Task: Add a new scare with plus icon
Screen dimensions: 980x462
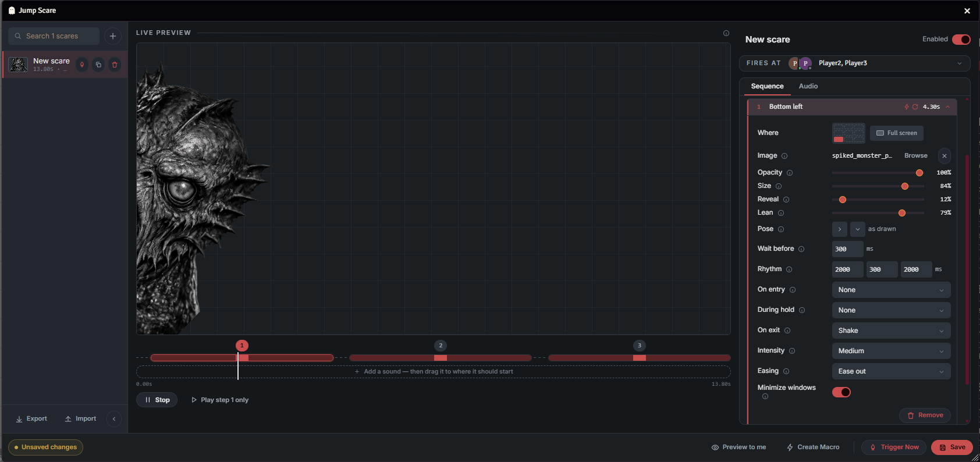Action: [113, 36]
